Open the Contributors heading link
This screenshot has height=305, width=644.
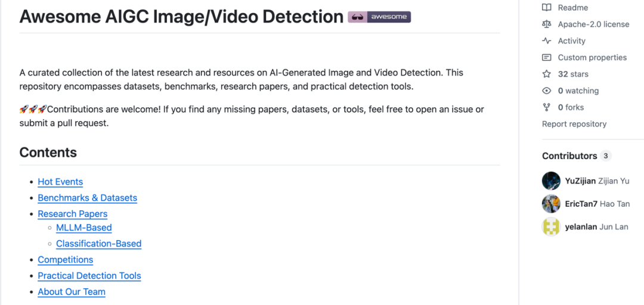[569, 156]
